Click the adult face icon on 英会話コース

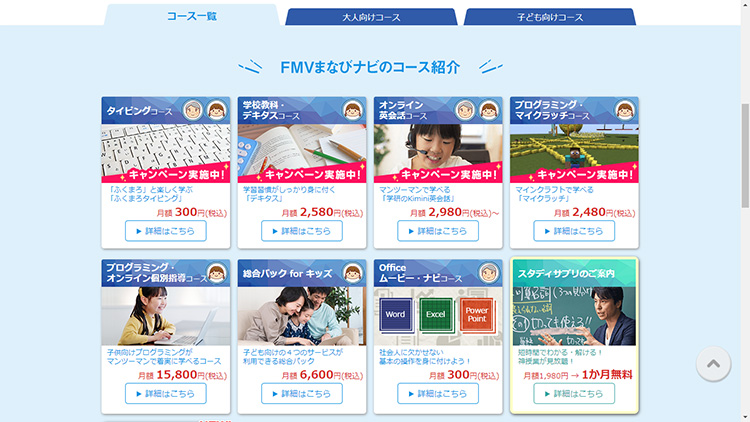point(465,111)
